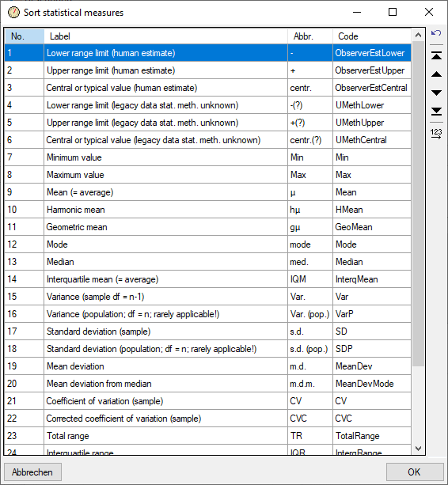Image resolution: width=448 pixels, height=485 pixels.
Task: Click the 'centr.(?)' abbreviation cell
Action: pos(310,140)
